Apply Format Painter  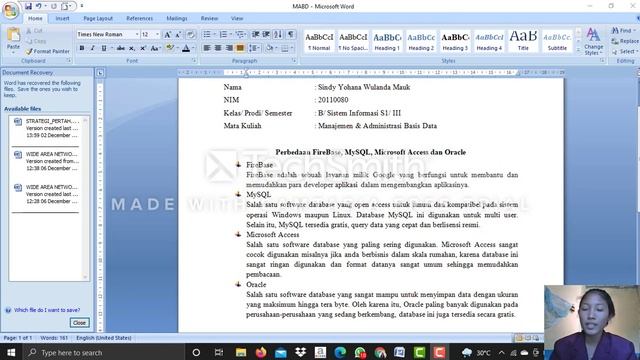[x=47, y=51]
